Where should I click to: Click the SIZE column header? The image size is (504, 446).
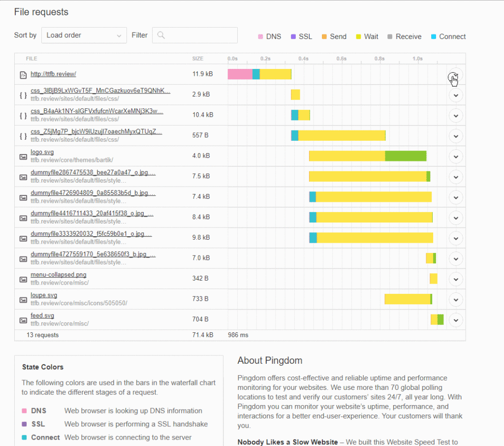pos(198,59)
